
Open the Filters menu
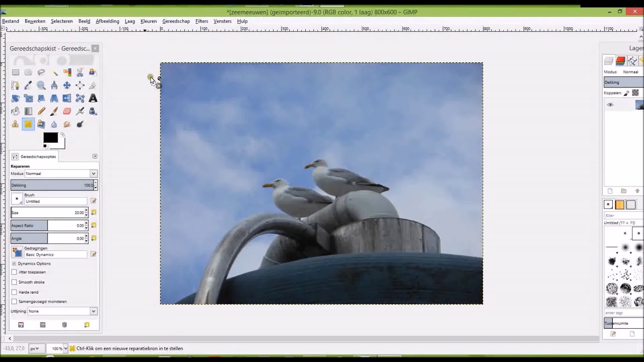pyautogui.click(x=202, y=21)
